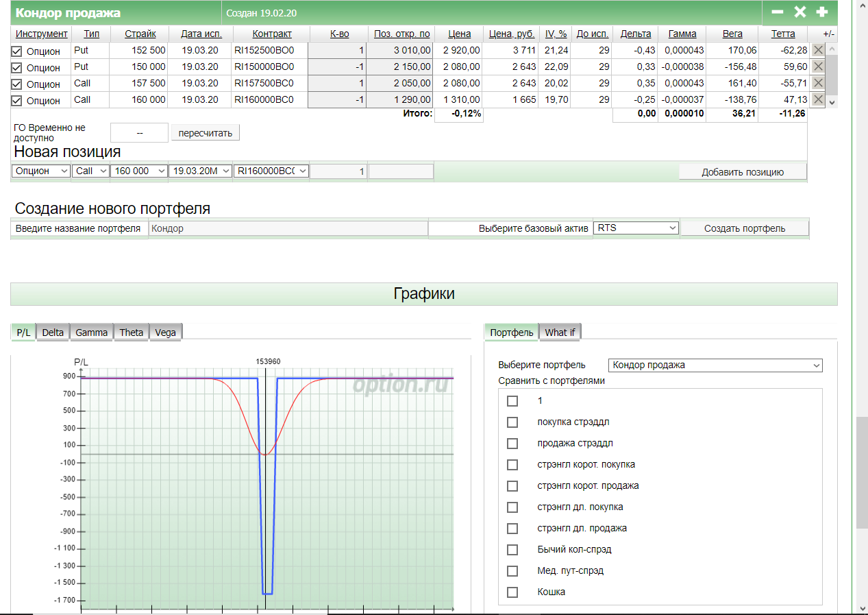Uncheck the Put 152 500 option checkbox

(17, 51)
